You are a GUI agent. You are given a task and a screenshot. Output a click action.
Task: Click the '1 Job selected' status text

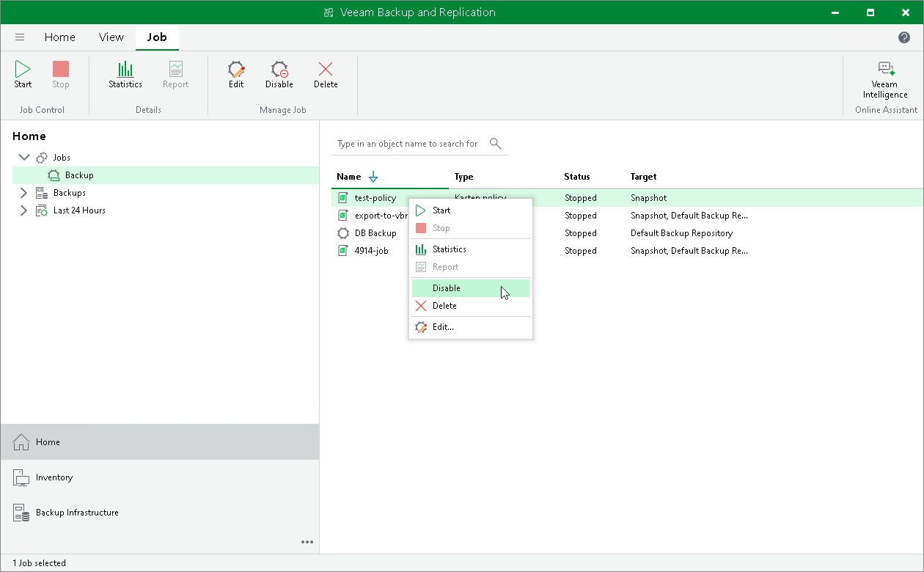39,563
